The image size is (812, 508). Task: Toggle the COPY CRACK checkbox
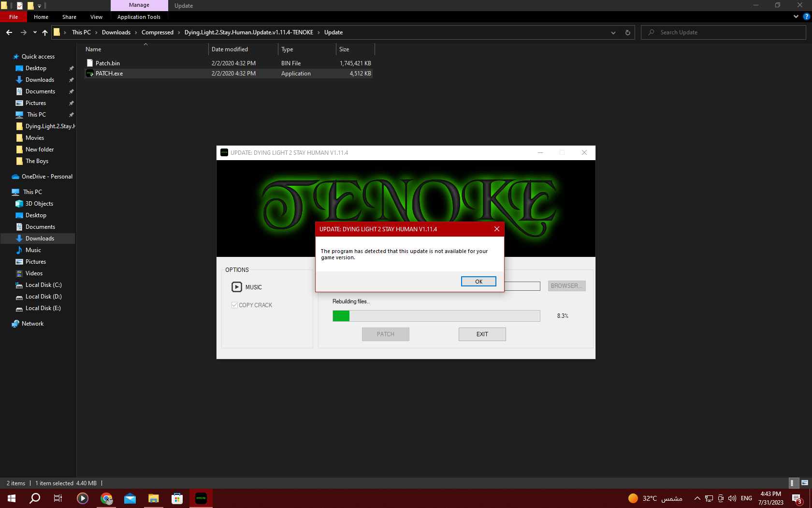pyautogui.click(x=234, y=305)
